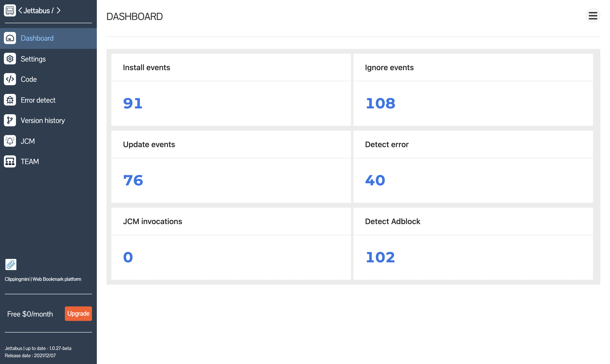
Task: Click the JCM invocations zero value
Action: point(128,257)
